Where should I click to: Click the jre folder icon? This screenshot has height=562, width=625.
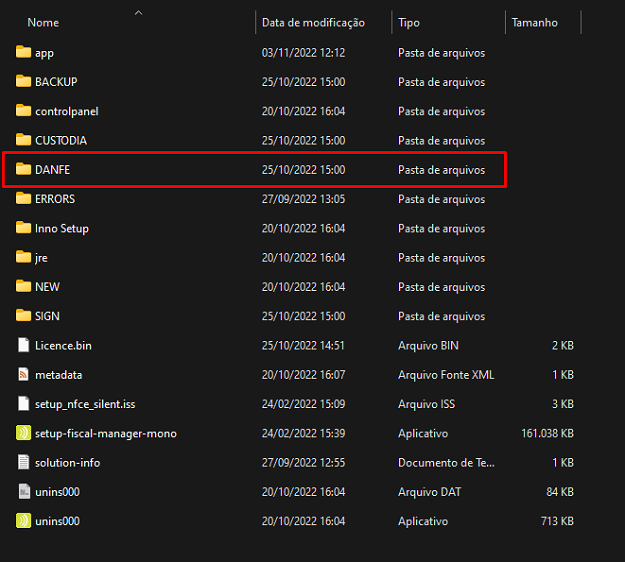pos(23,257)
